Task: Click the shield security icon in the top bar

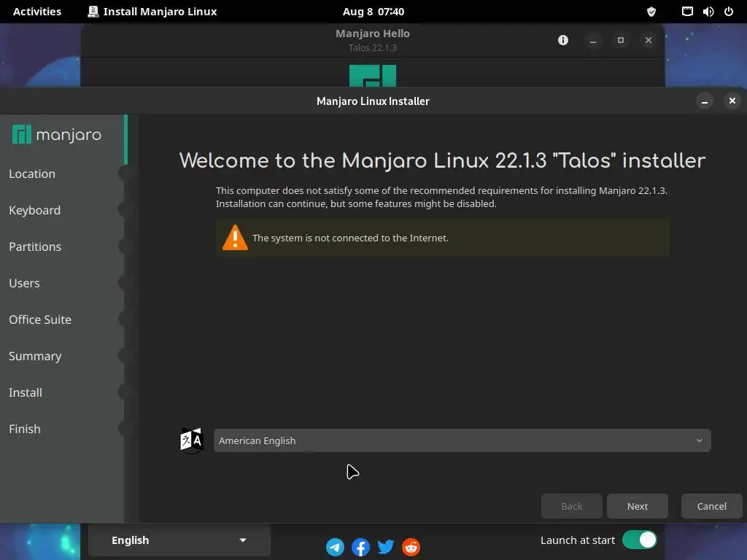Action: [x=651, y=12]
